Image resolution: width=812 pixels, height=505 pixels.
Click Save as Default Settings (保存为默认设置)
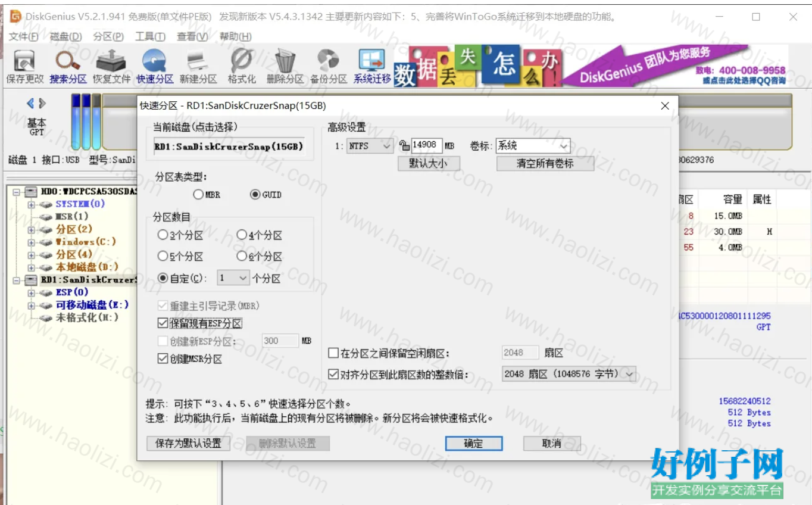pyautogui.click(x=188, y=444)
